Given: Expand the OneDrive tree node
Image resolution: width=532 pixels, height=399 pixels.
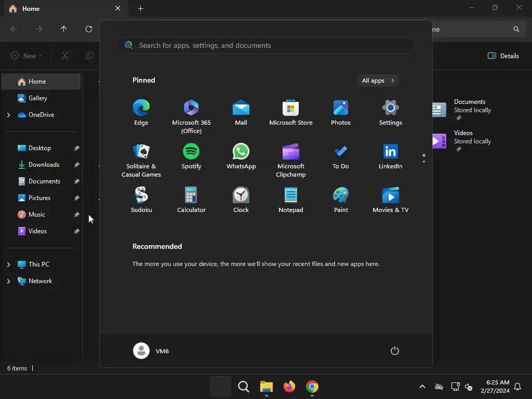Looking at the screenshot, I should [x=8, y=115].
